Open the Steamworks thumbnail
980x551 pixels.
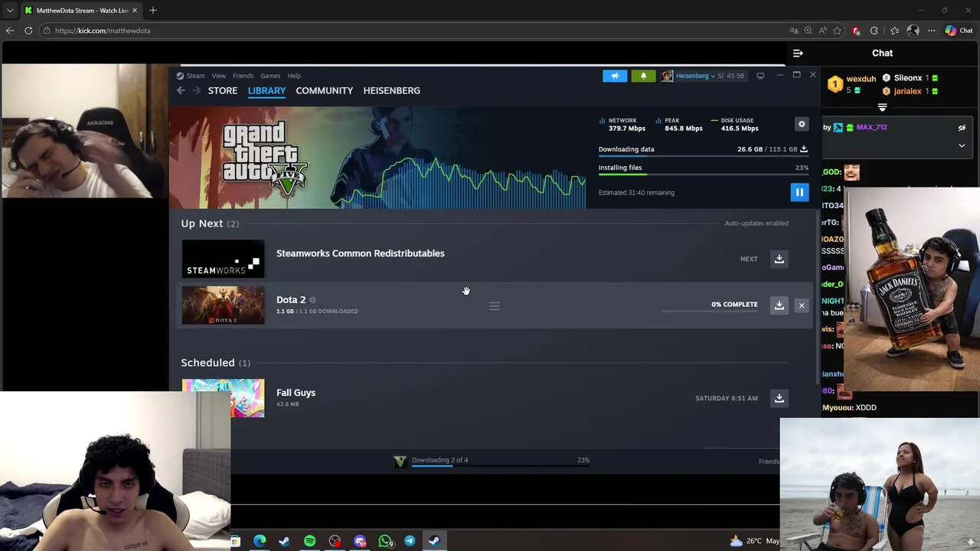223,259
